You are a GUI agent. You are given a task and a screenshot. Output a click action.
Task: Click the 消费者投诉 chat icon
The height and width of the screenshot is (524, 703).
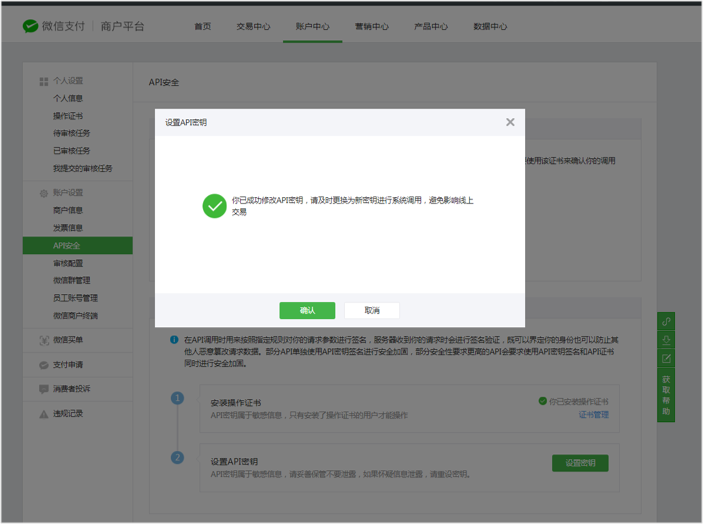44,389
